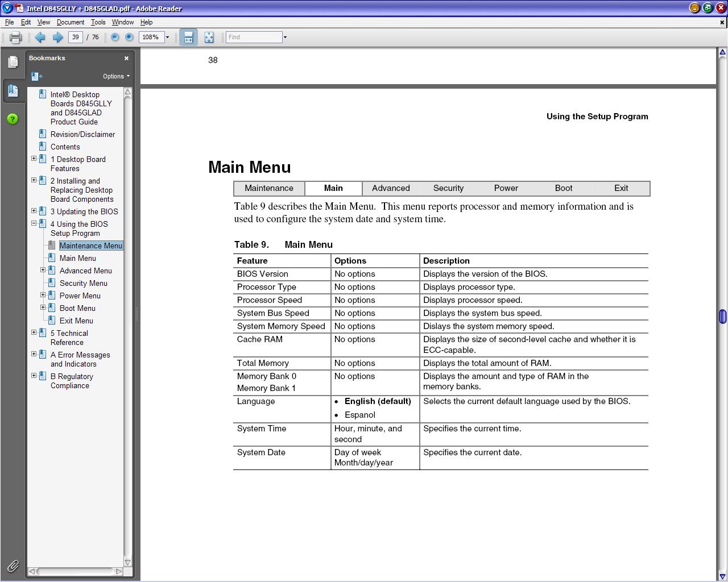Expand 'B Regulatory Compliance' bookmark
This screenshot has width=728, height=582.
[x=34, y=376]
